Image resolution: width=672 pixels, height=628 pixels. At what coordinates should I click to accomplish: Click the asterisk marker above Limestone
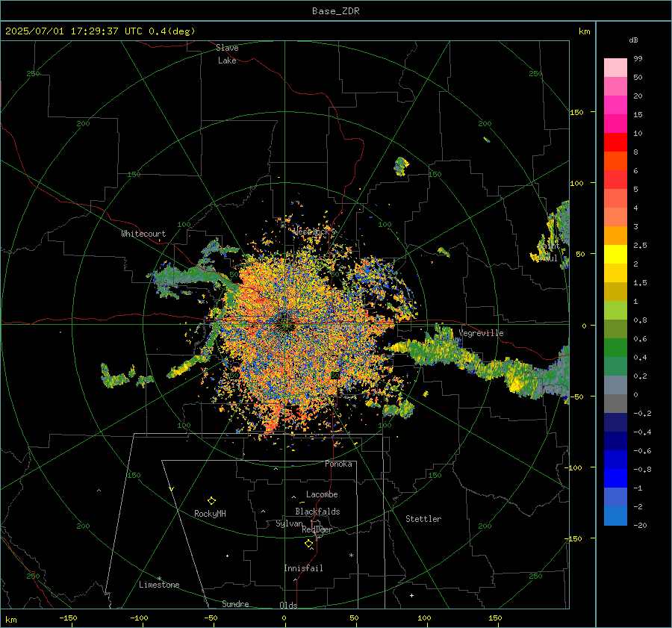(x=160, y=579)
